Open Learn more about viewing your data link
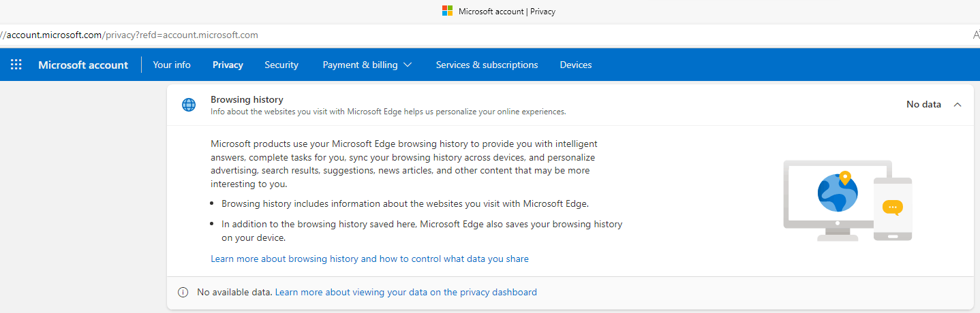This screenshot has width=980, height=313. [x=405, y=292]
